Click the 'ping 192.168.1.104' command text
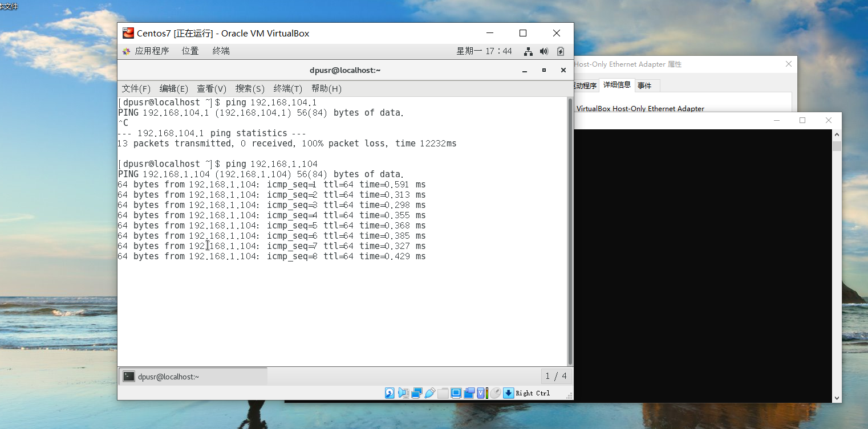Image resolution: width=868 pixels, height=429 pixels. pyautogui.click(x=271, y=164)
